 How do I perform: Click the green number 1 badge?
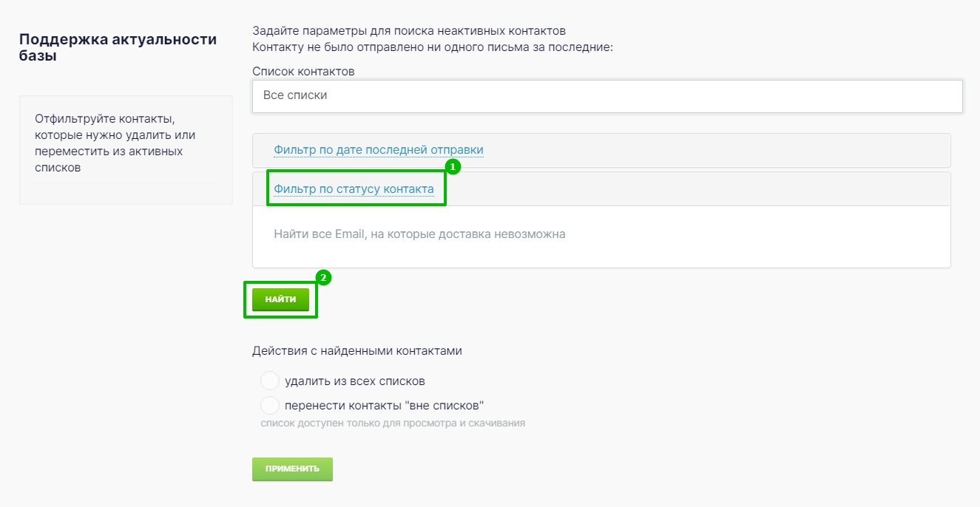point(453,167)
